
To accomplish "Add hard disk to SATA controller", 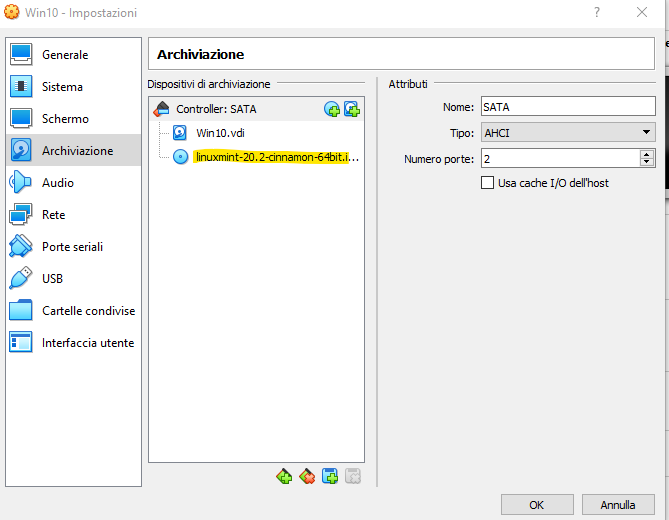I will 352,109.
